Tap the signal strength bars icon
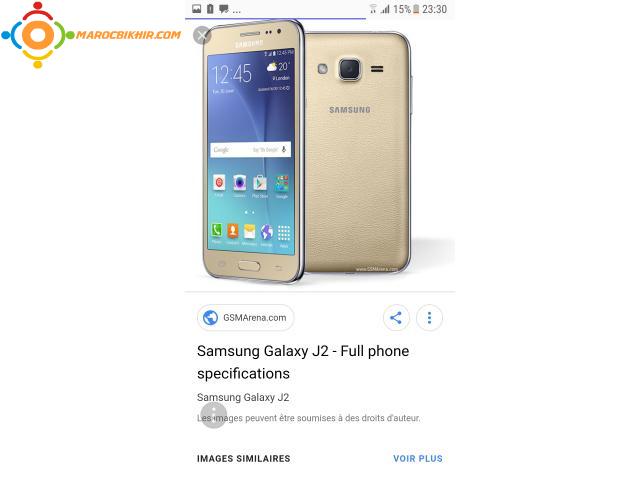 pos(385,9)
